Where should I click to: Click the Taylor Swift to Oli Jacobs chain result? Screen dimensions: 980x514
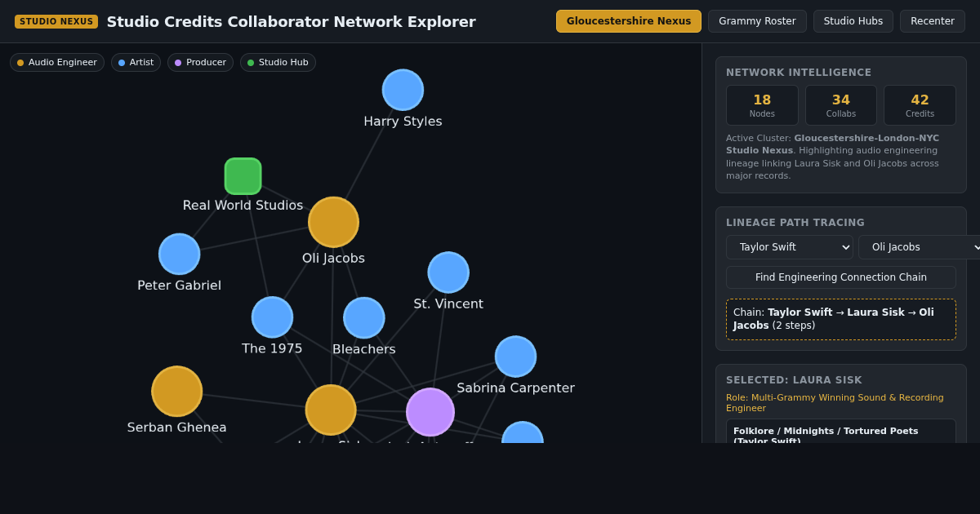841,319
